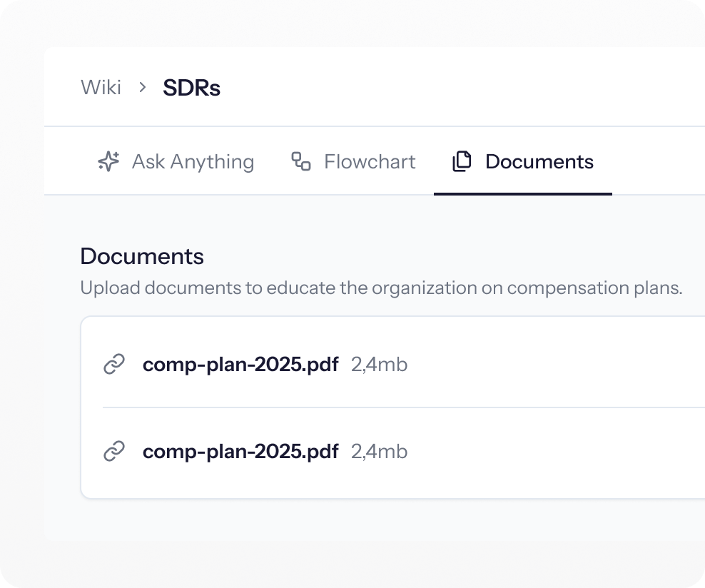Click the chain link icon in the second file row

[x=114, y=451]
